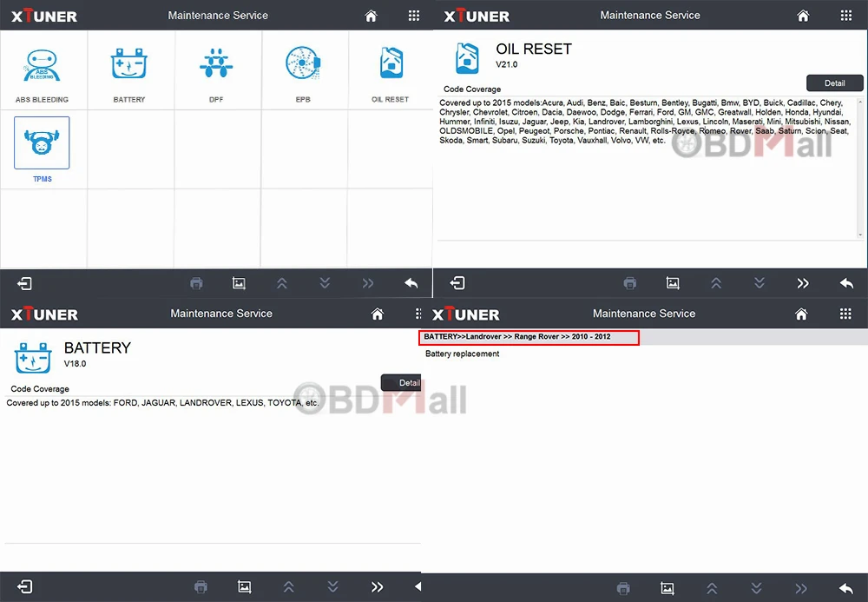Print from the OIL RESET screen toolbar
Image resolution: width=868 pixels, height=602 pixels.
pos(630,283)
